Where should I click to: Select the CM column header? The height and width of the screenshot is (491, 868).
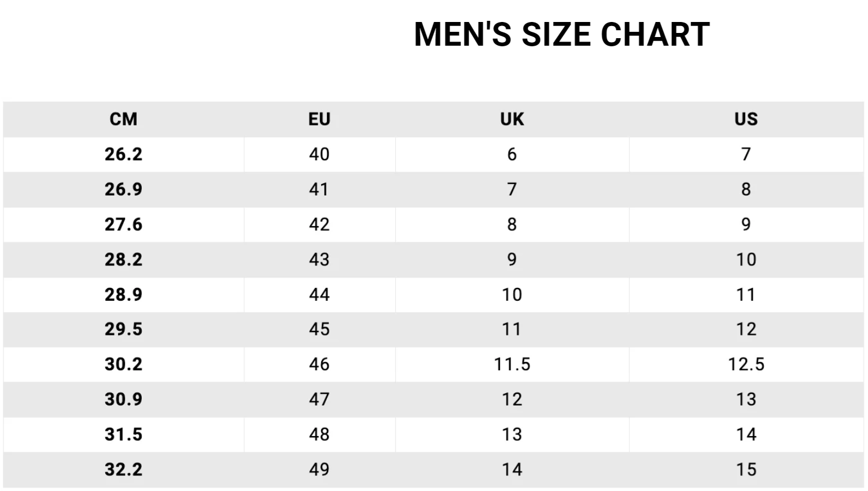coord(124,119)
